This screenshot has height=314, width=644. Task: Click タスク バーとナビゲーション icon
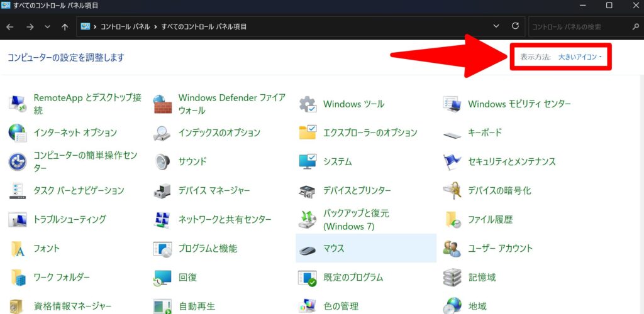(17, 191)
